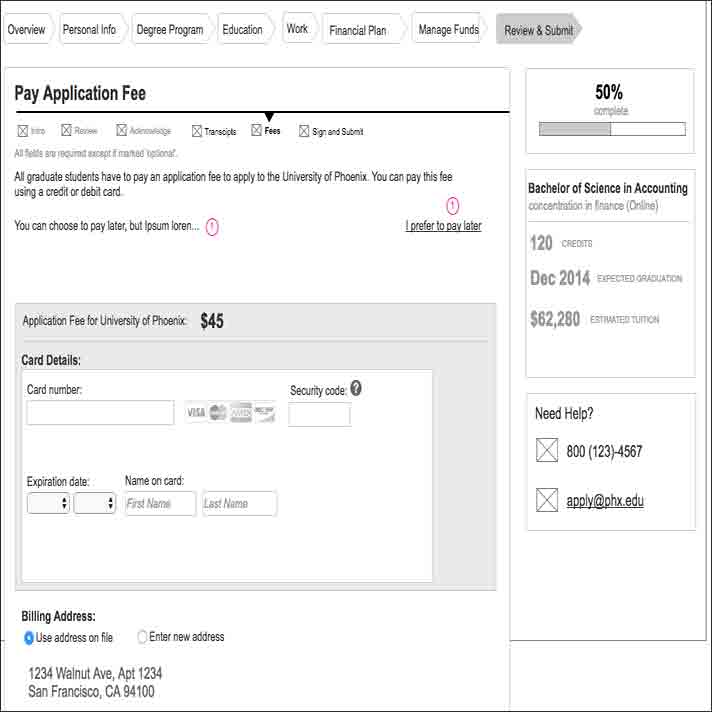The width and height of the screenshot is (712, 712).
Task: Select the Visa card logo
Action: 196,412
